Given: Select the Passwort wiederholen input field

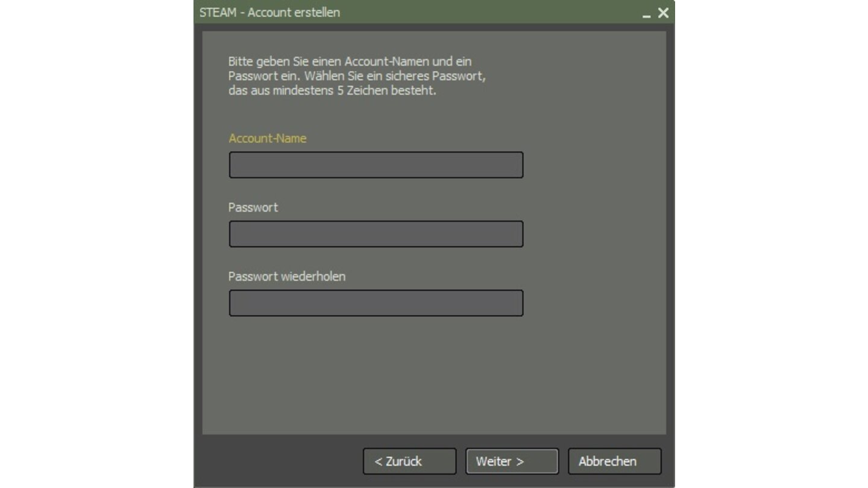Looking at the screenshot, I should [376, 303].
